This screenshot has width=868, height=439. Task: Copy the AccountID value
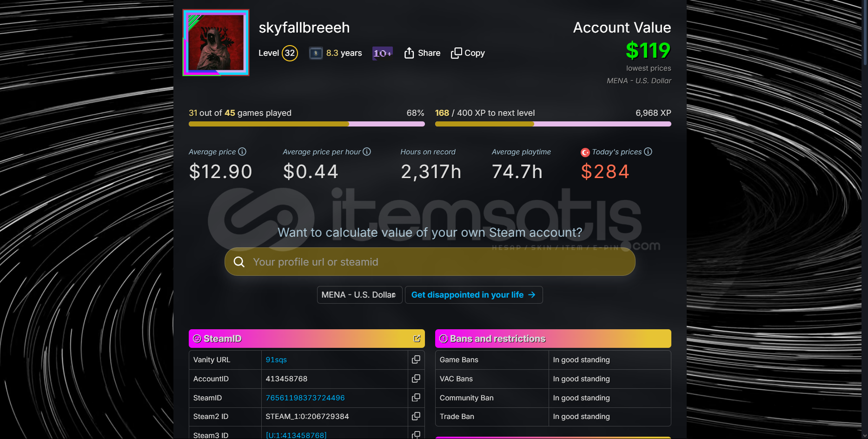[x=416, y=379]
